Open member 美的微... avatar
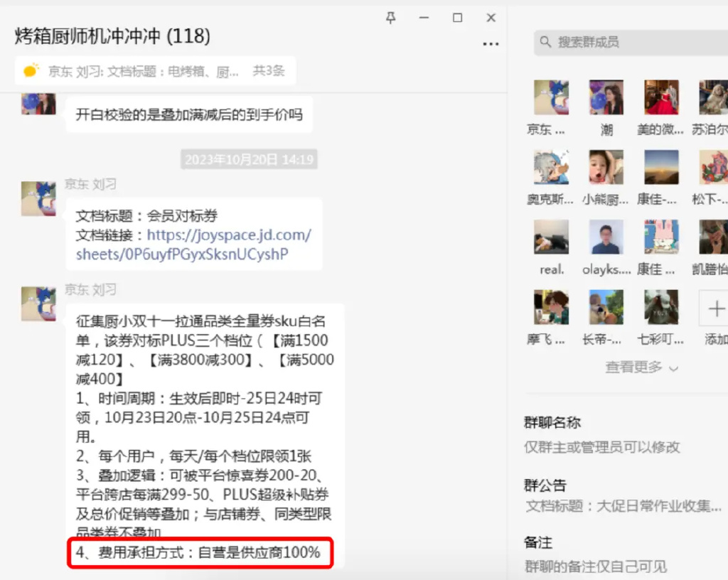Image resolution: width=728 pixels, height=580 pixels. 661,97
